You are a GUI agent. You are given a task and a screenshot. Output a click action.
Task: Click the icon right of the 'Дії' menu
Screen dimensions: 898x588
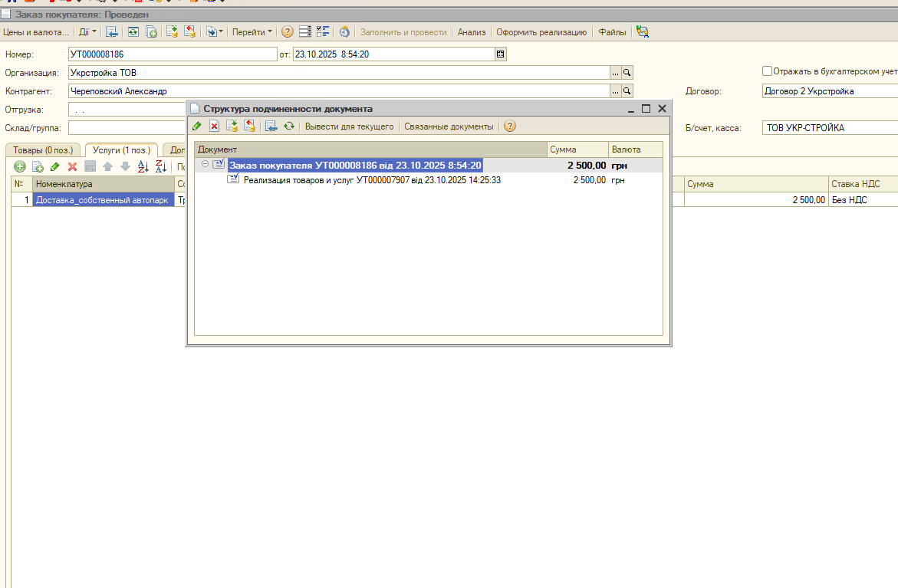[x=112, y=32]
